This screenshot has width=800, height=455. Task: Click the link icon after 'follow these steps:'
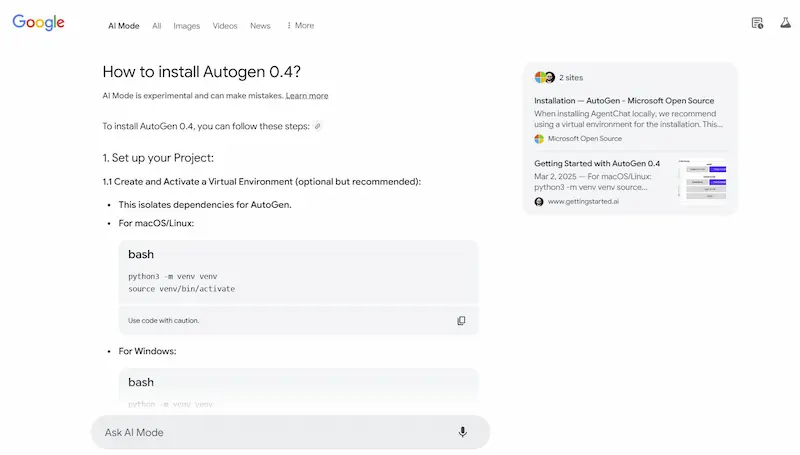pos(317,126)
